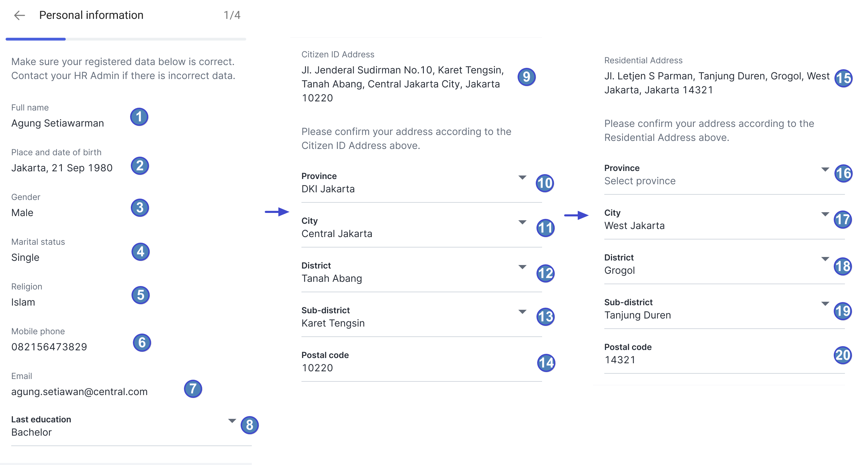The image size is (868, 465).
Task: Click annotation badge number 9
Action: click(x=527, y=77)
